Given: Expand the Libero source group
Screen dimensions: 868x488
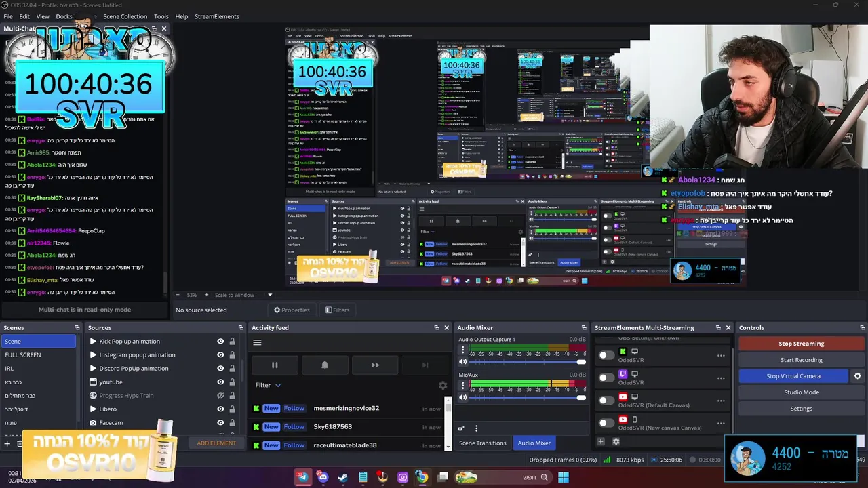Looking at the screenshot, I should click(x=93, y=409).
